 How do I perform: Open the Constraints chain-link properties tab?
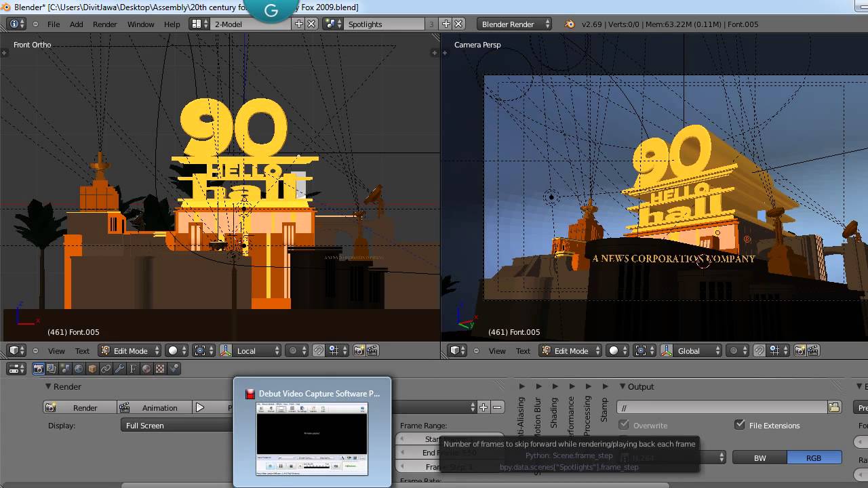tap(106, 369)
